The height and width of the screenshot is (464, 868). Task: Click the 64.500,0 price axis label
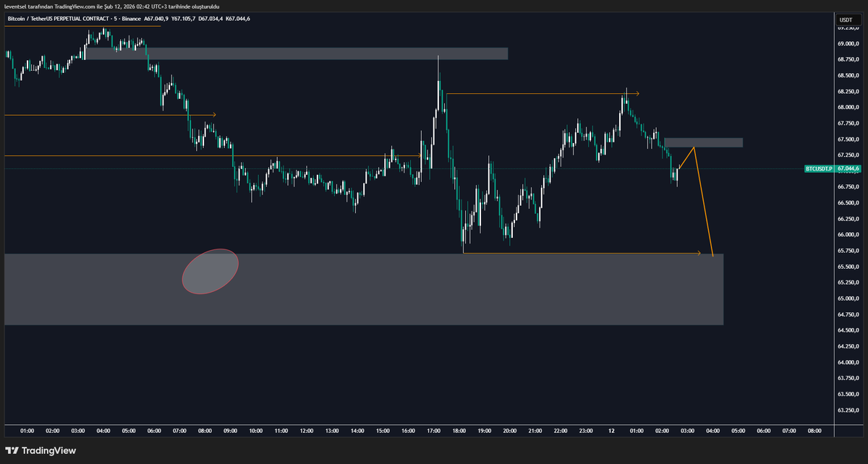tap(848, 330)
